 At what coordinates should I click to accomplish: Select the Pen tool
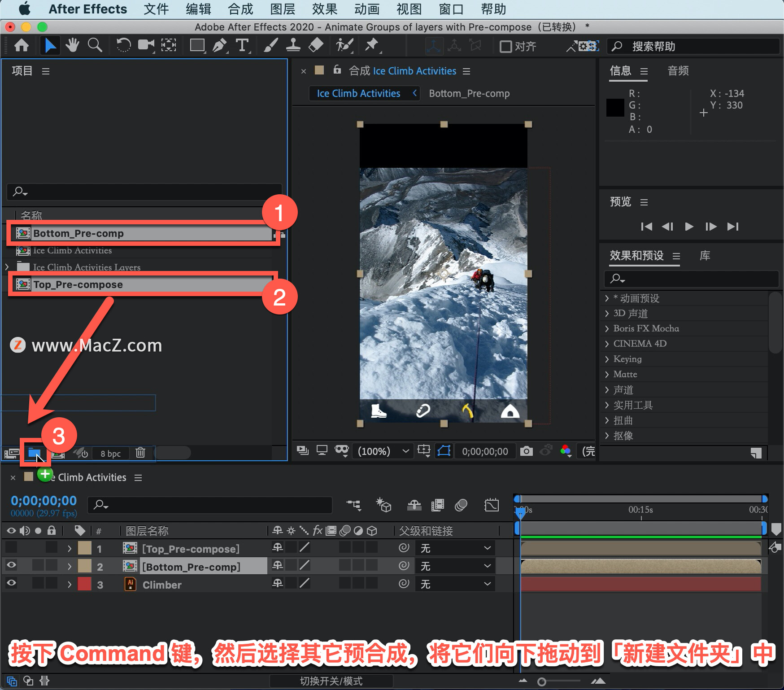[220, 46]
